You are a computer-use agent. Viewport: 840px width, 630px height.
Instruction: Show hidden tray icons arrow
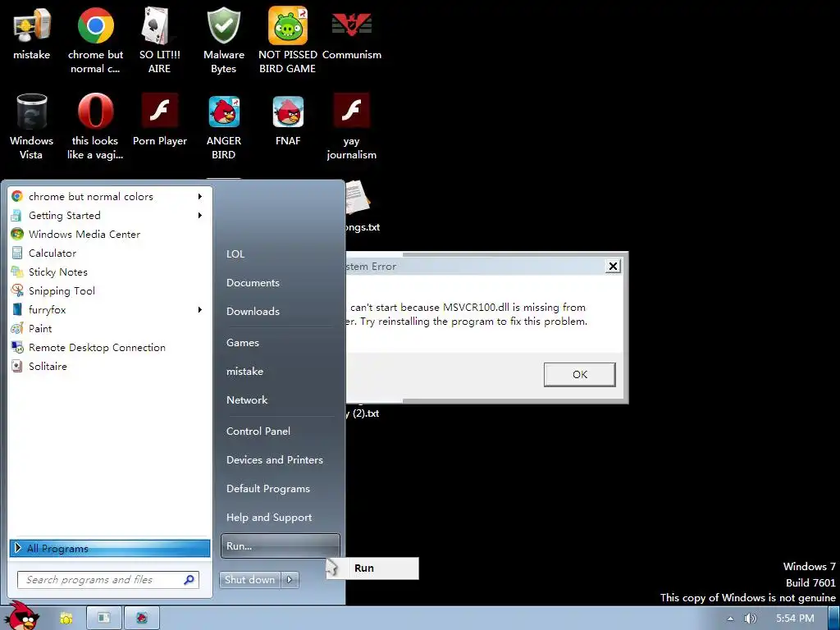point(729,619)
